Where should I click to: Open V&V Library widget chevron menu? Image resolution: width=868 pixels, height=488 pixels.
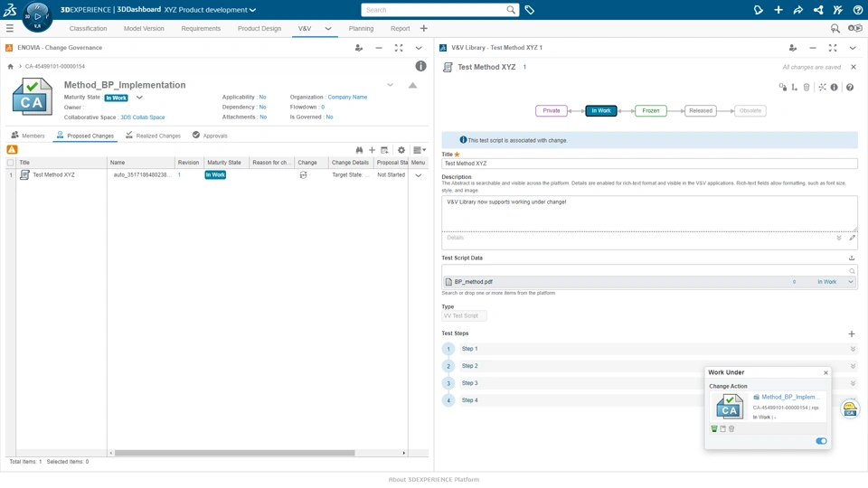pyautogui.click(x=853, y=48)
